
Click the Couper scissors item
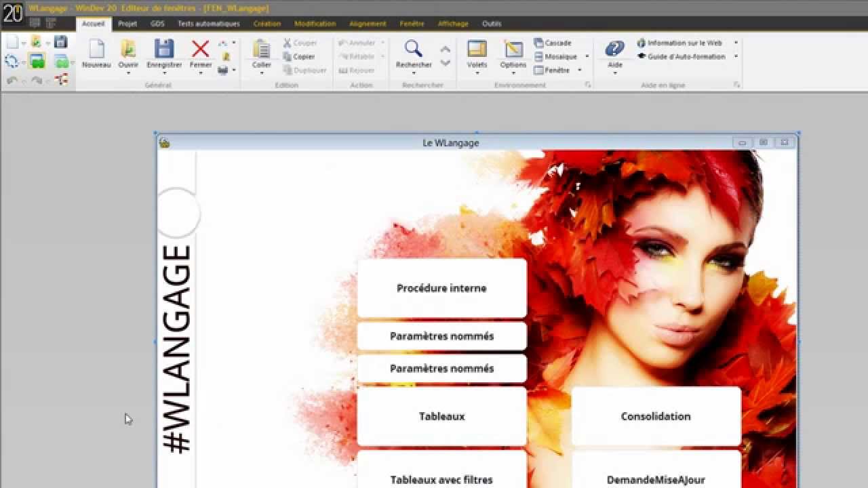[300, 43]
